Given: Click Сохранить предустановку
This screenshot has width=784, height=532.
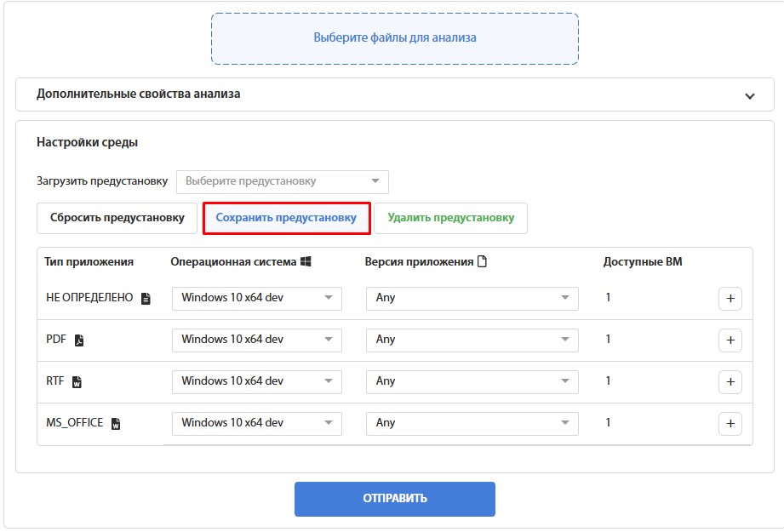Looking at the screenshot, I should (286, 219).
